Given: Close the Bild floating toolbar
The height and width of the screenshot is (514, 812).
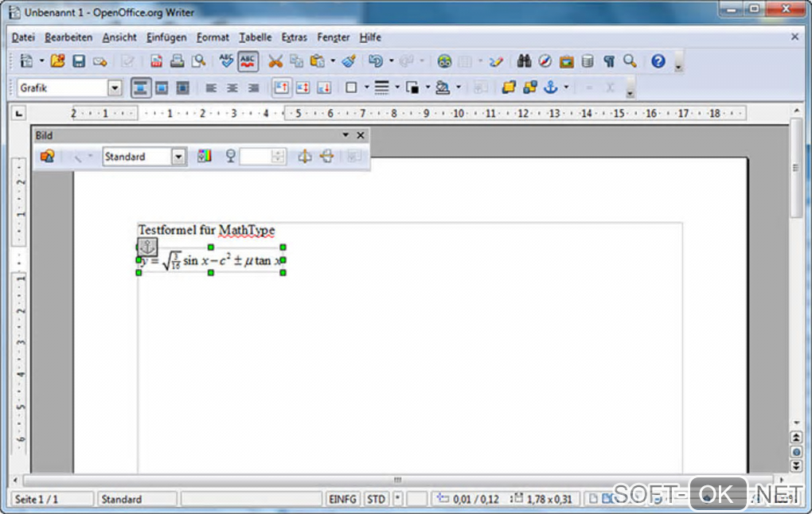Looking at the screenshot, I should 361,135.
